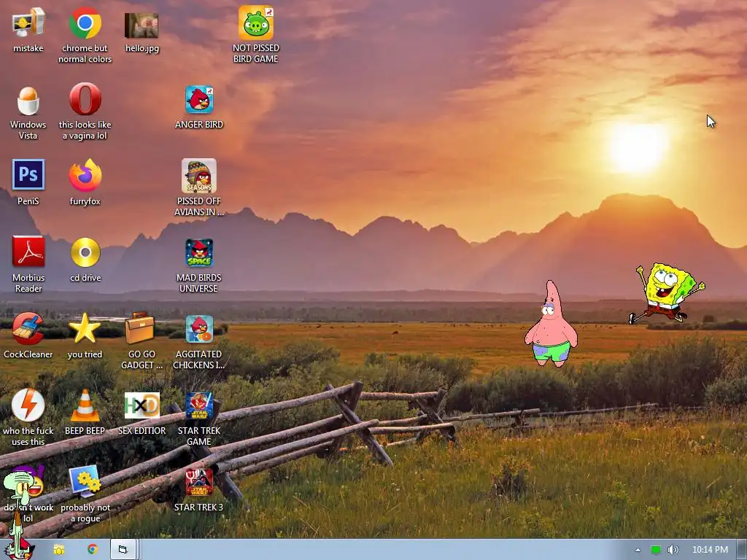Select the STAR TREK GAME icon
This screenshot has width=747, height=560.
199,405
